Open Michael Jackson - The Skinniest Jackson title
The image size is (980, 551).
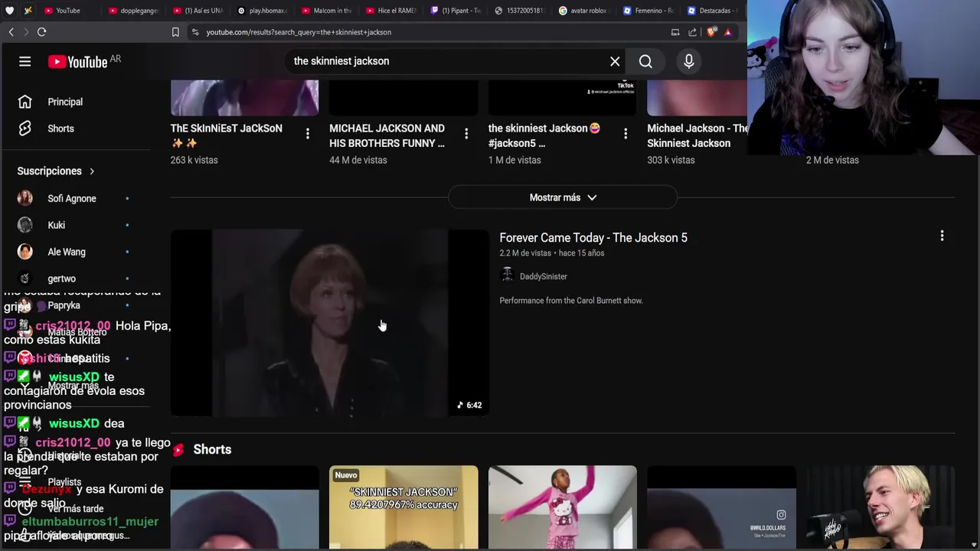click(x=697, y=135)
